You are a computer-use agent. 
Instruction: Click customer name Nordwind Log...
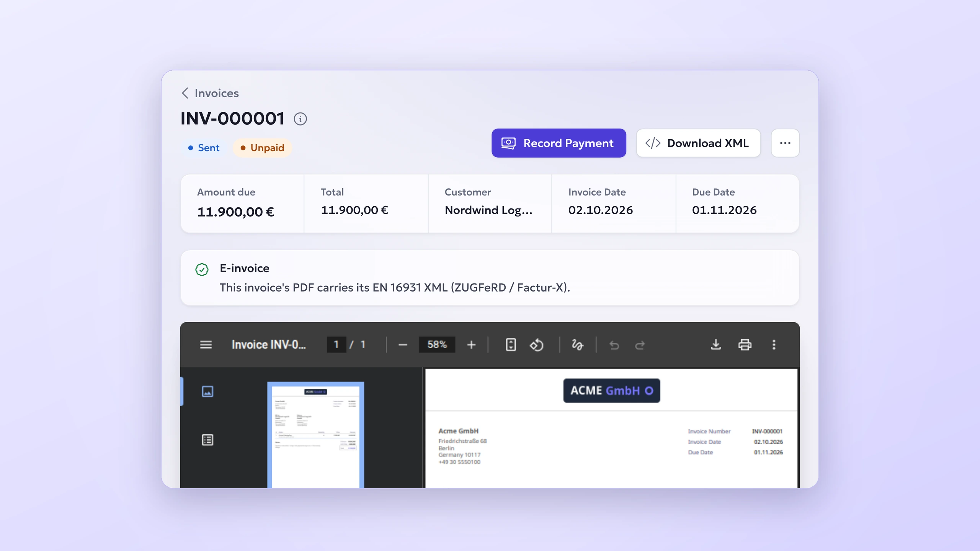(488, 210)
